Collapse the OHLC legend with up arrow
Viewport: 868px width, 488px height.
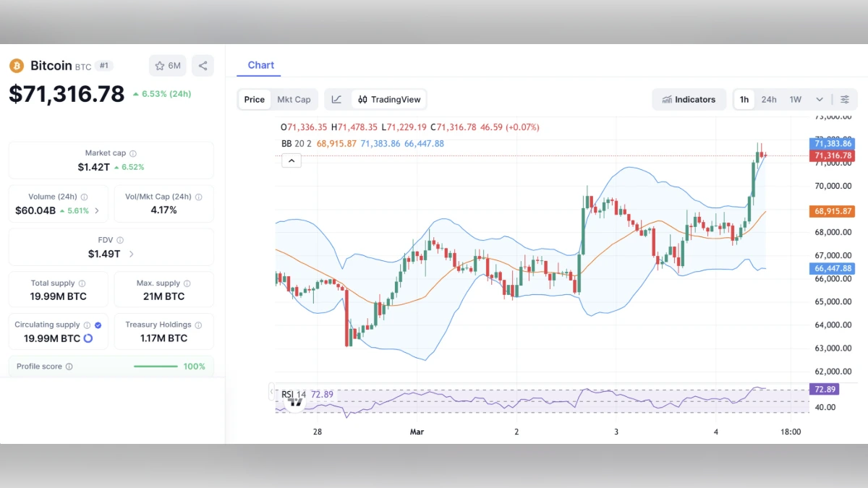point(291,160)
